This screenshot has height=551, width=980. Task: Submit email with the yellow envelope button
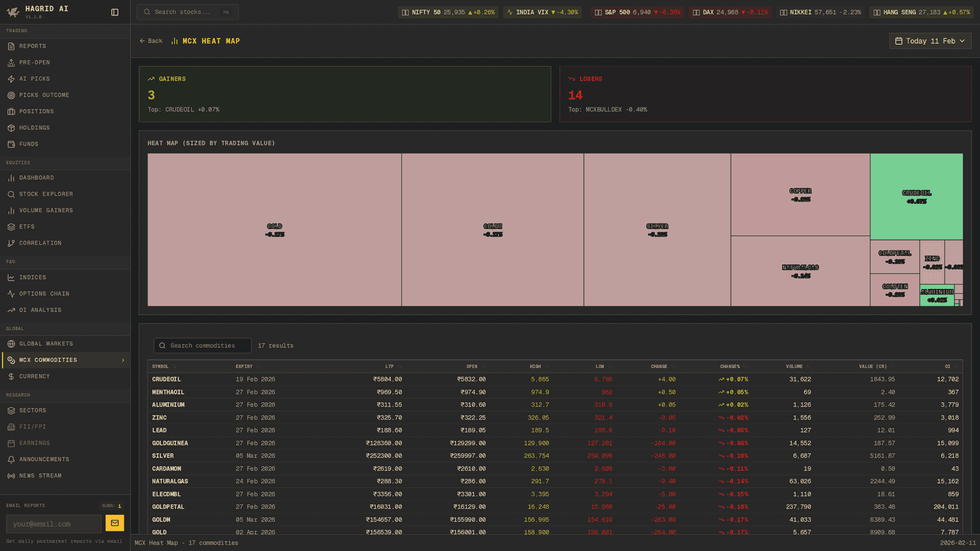pyautogui.click(x=115, y=523)
